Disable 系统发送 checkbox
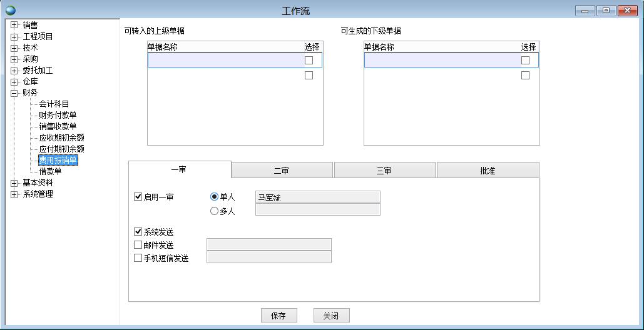This screenshot has height=330, width=644. [138, 232]
